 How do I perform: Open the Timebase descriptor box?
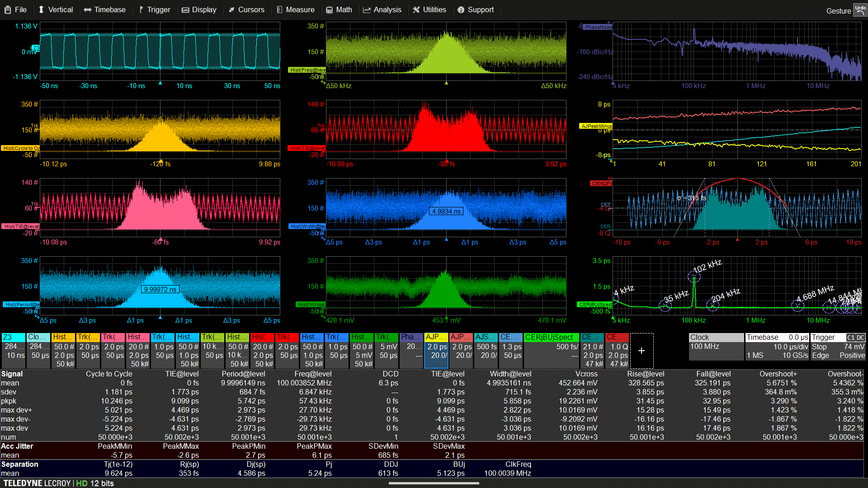(x=777, y=347)
